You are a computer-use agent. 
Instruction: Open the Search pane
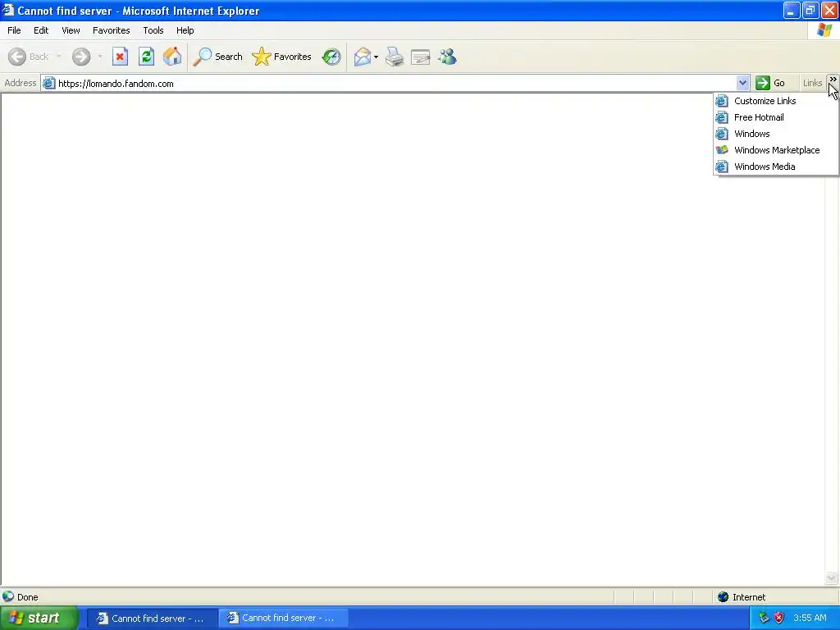click(217, 57)
